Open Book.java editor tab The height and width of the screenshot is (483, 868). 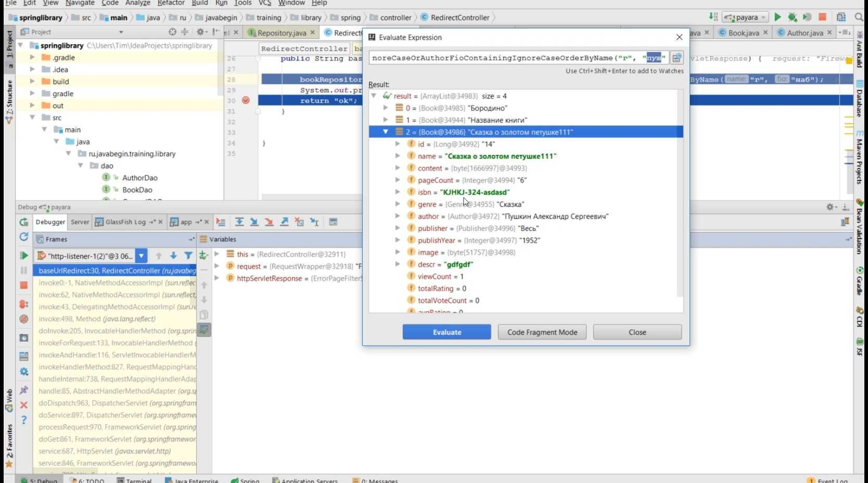click(x=743, y=33)
